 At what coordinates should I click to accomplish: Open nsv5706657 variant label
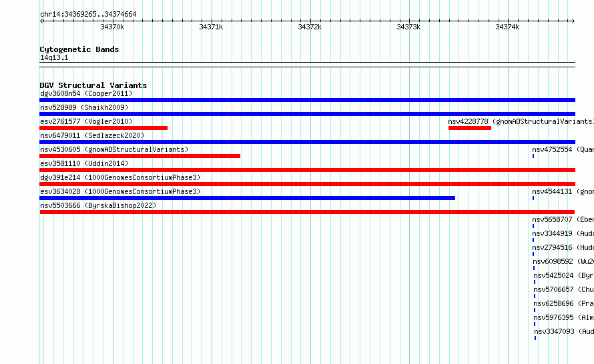tap(564, 289)
